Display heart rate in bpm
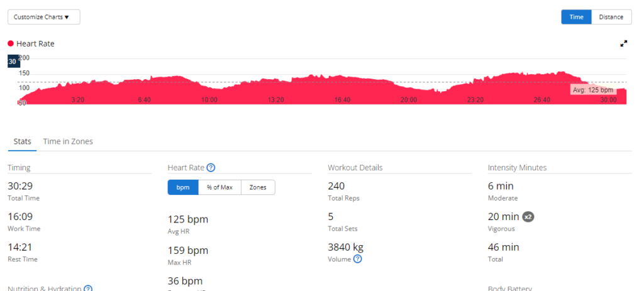 coord(183,187)
